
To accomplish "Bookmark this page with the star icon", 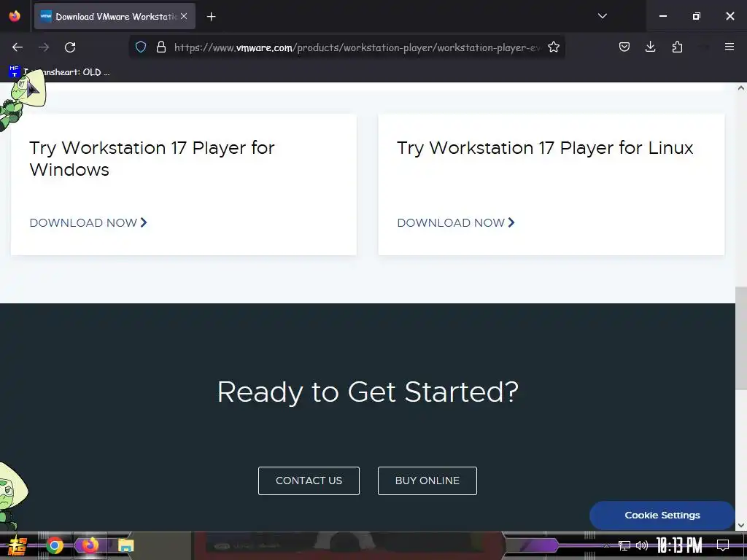I will point(554,47).
